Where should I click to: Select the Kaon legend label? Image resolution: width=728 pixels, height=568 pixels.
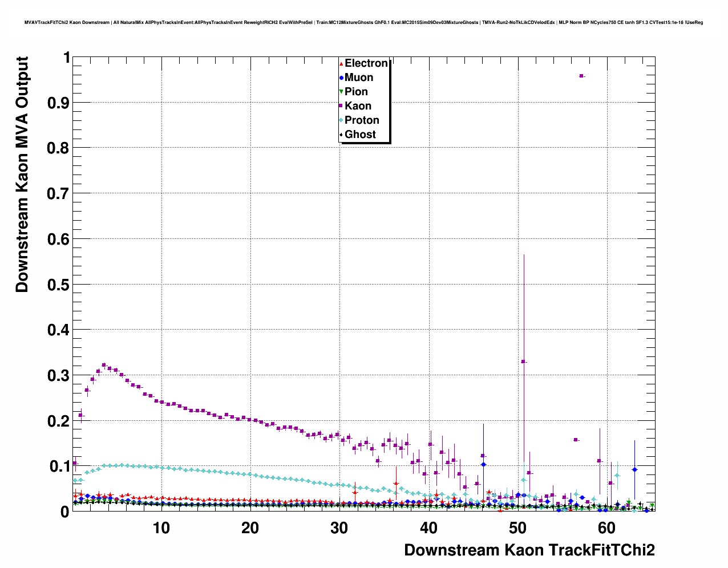pyautogui.click(x=358, y=106)
